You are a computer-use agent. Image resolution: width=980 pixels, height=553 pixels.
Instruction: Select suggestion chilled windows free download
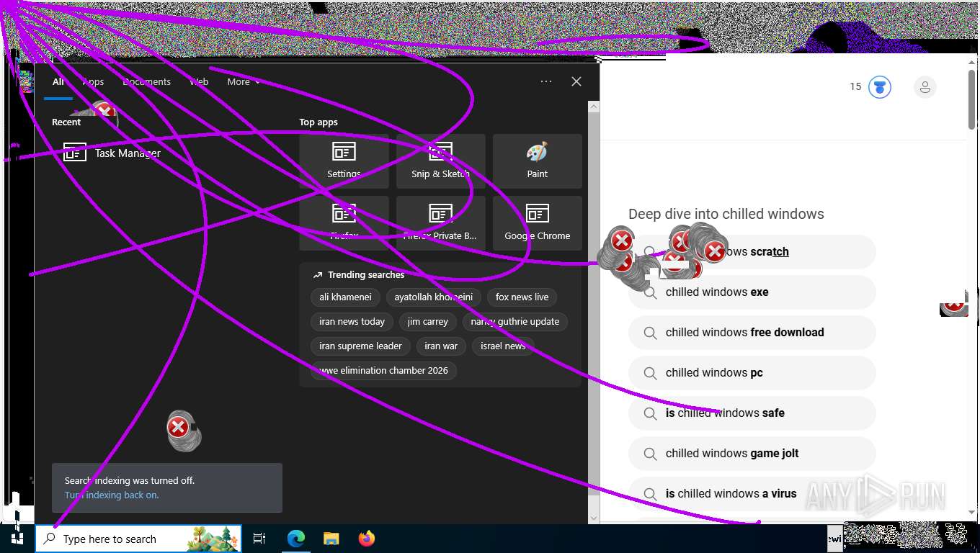click(x=752, y=333)
